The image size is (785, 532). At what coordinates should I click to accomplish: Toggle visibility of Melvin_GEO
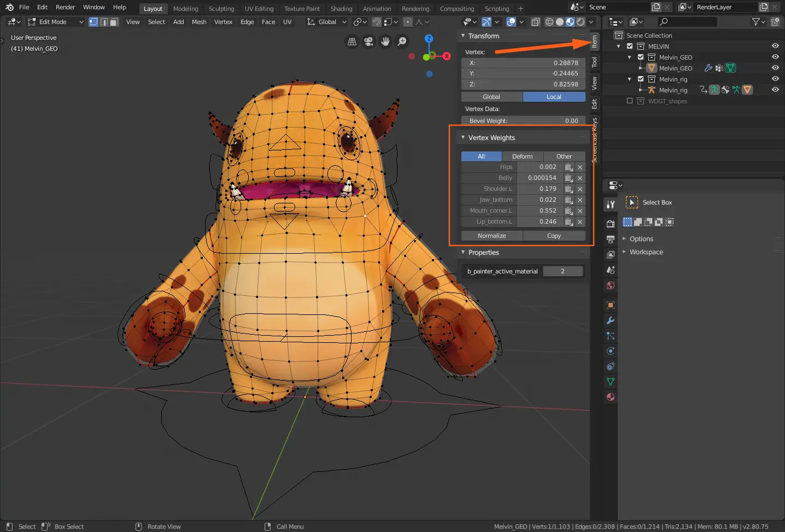tap(775, 68)
